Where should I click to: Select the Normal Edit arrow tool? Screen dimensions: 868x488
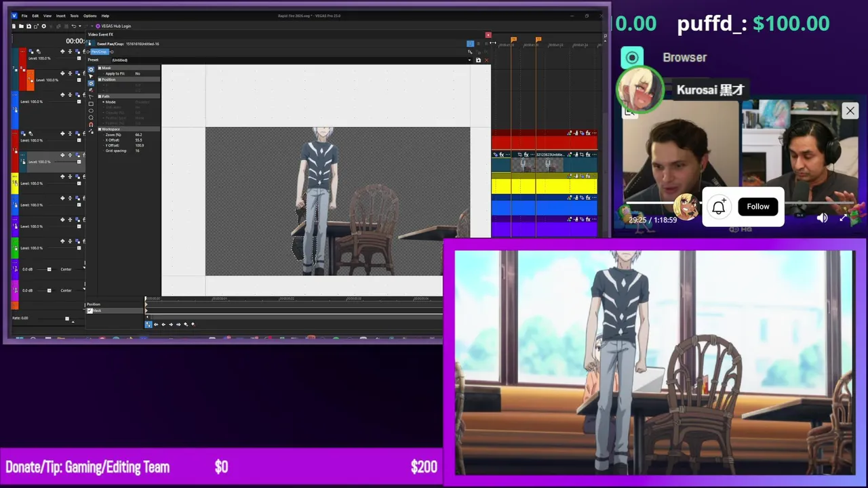(91, 76)
